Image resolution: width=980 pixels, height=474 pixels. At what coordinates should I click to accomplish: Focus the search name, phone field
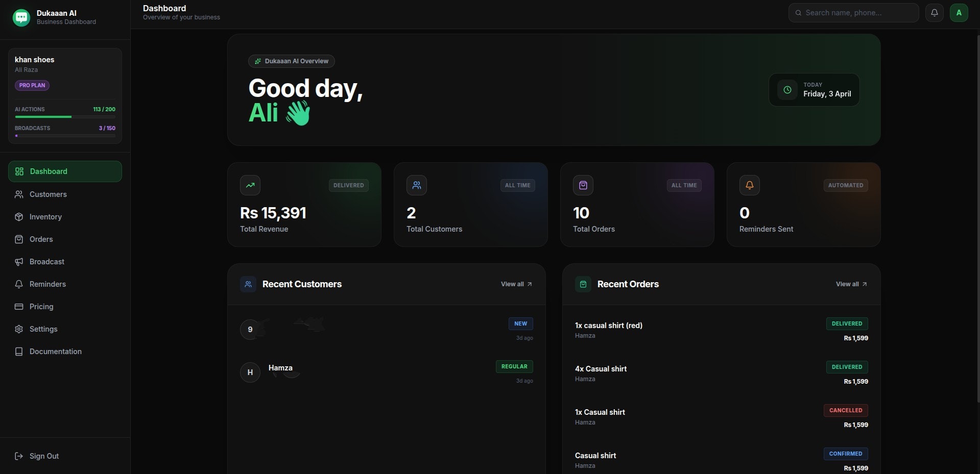pos(853,13)
